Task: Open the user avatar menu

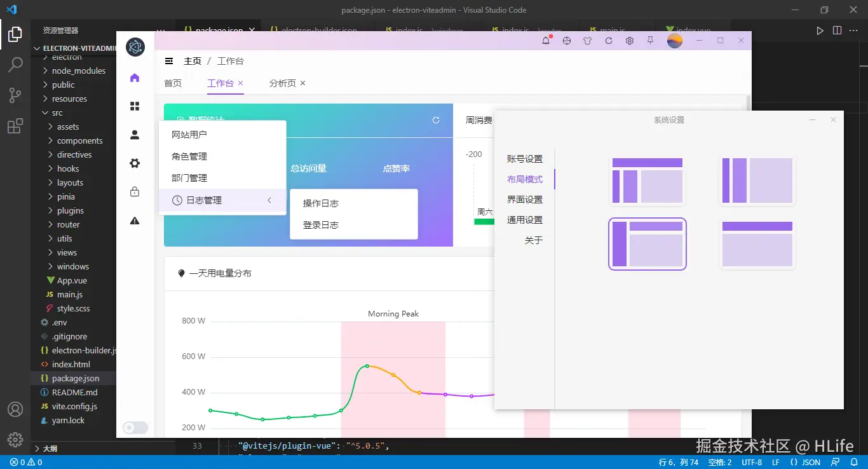Action: 675,41
